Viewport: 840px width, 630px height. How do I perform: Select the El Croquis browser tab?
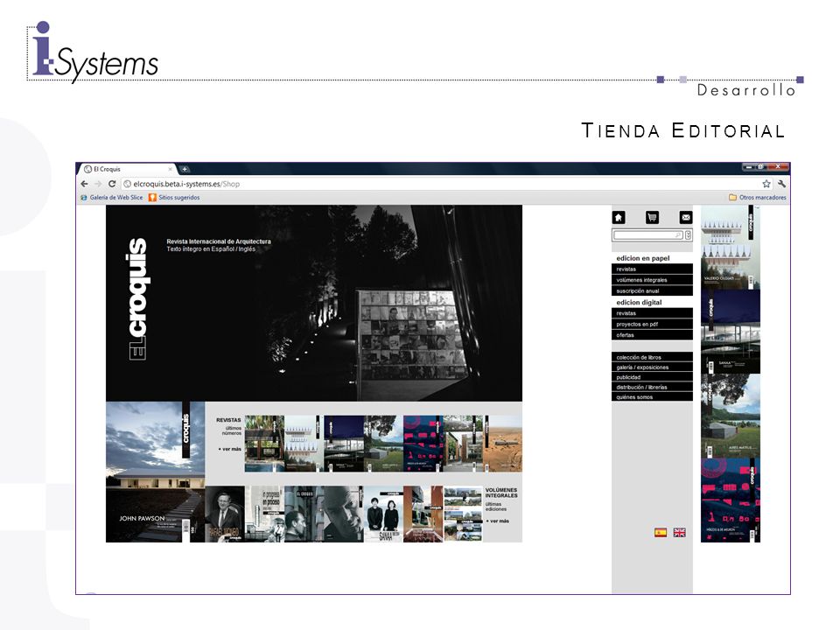[x=128, y=169]
